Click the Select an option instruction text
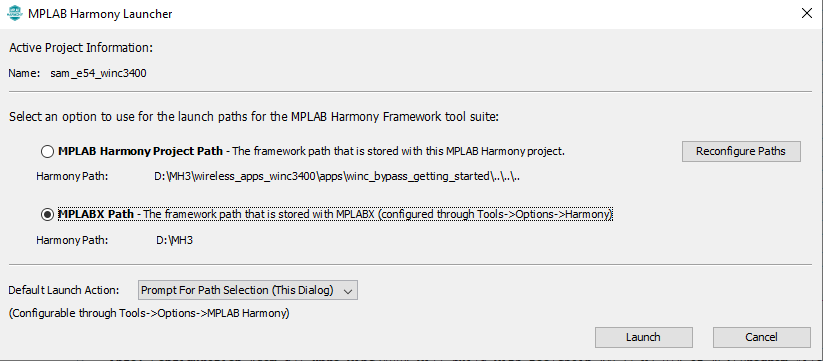The width and height of the screenshot is (823, 361). coord(254,116)
